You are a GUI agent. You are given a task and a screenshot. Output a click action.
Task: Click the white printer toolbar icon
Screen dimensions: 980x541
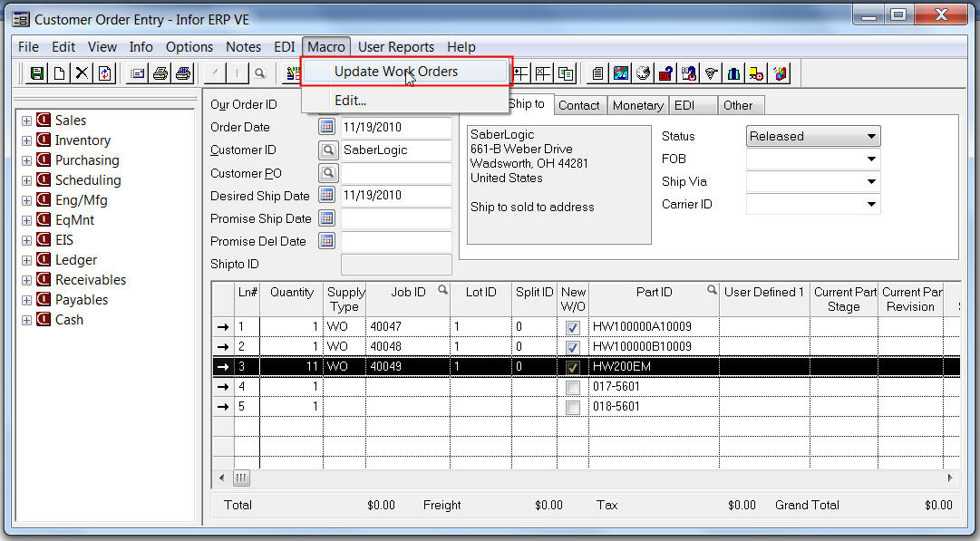(160, 73)
